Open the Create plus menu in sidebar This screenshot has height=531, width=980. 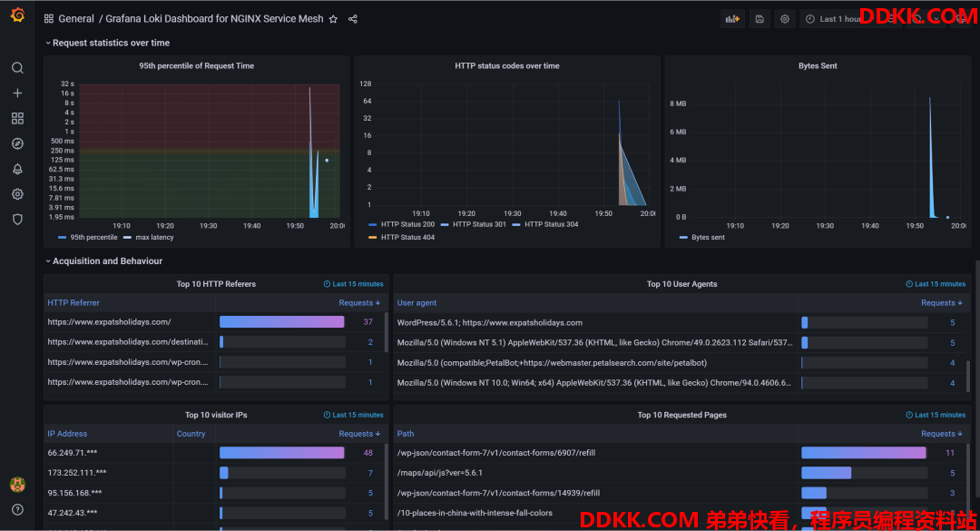click(17, 93)
